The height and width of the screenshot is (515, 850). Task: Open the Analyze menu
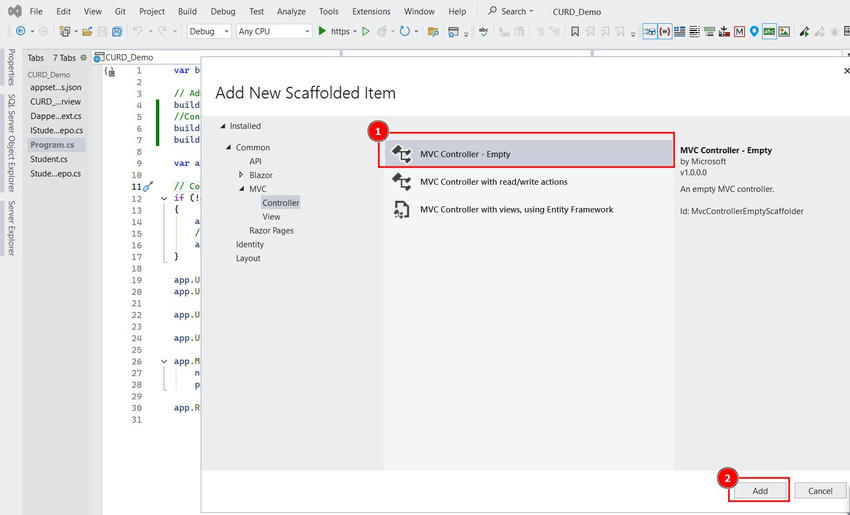point(291,11)
